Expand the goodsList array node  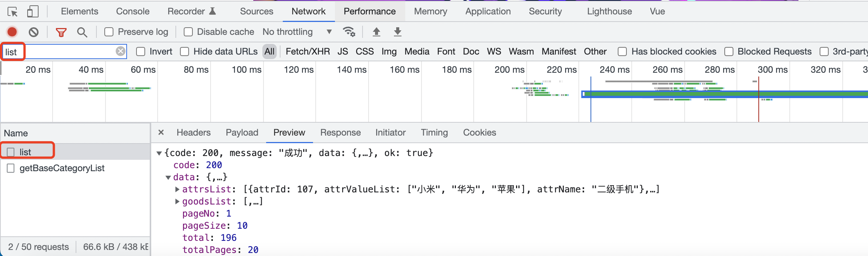coord(177,201)
